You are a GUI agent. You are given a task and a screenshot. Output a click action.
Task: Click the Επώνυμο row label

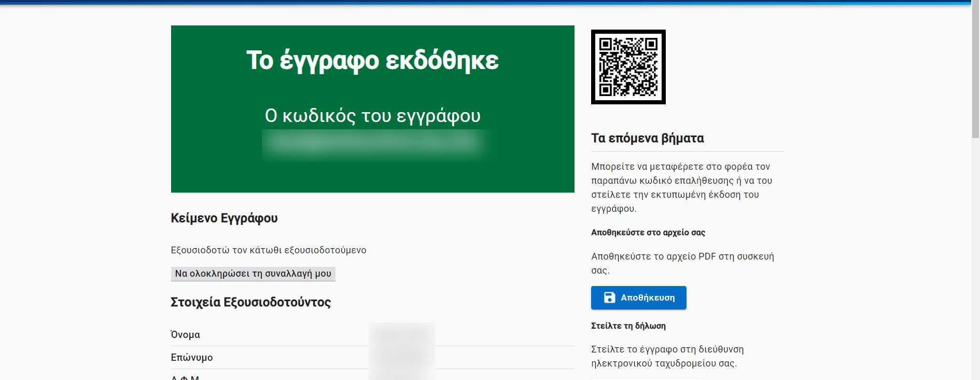pos(192,358)
